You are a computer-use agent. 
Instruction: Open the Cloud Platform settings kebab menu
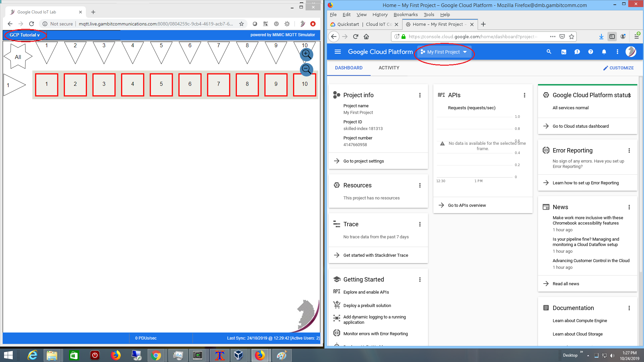coord(618,52)
